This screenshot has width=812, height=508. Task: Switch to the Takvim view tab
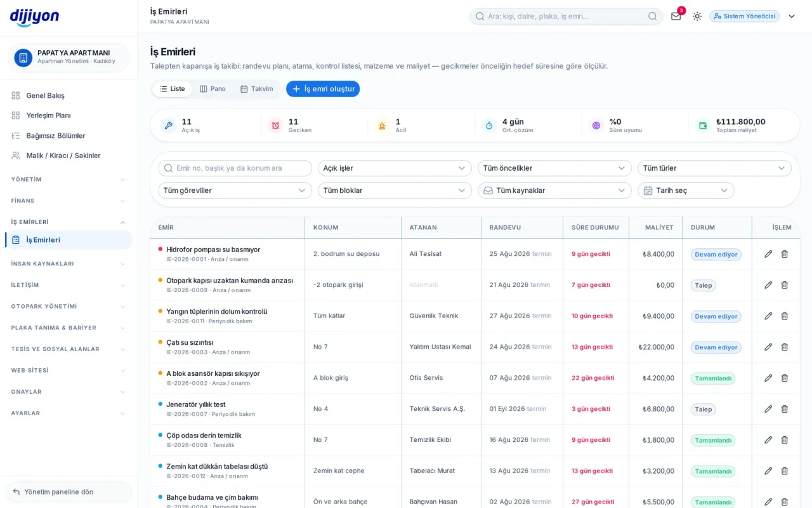[x=256, y=89]
